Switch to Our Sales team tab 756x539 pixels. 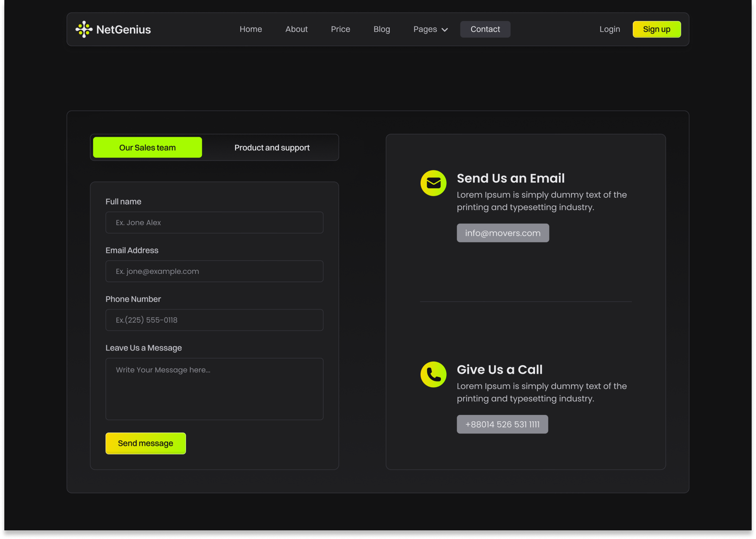click(x=147, y=147)
